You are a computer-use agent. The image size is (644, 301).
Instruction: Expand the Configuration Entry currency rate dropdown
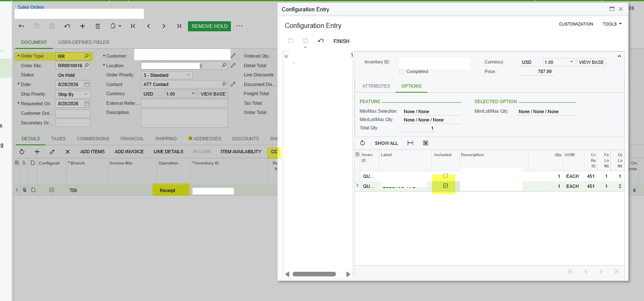(571, 62)
